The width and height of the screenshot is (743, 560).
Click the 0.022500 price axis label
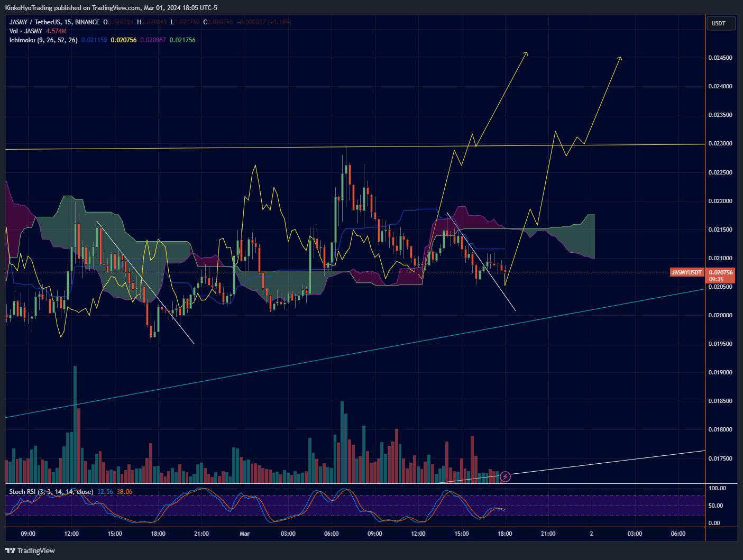720,172
